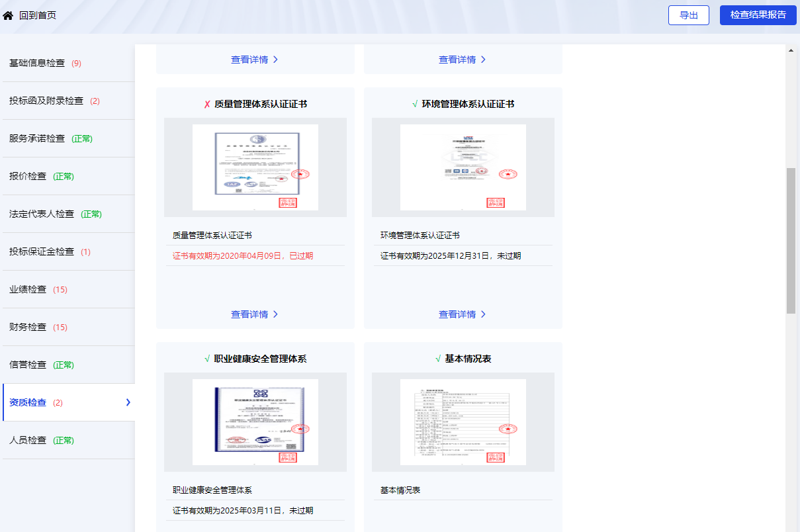Open 业绩检查 section
The width and height of the screenshot is (800, 532).
(67, 289)
